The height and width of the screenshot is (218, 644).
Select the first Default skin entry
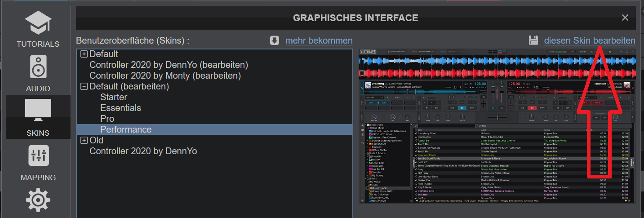[x=104, y=54]
